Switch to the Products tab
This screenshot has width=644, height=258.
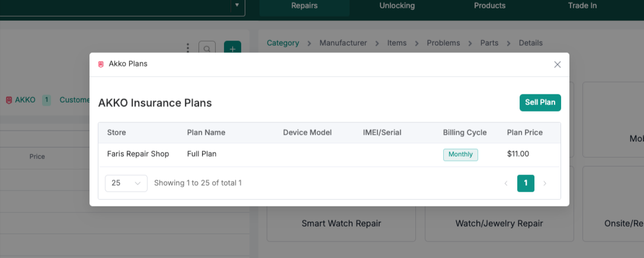(490, 6)
